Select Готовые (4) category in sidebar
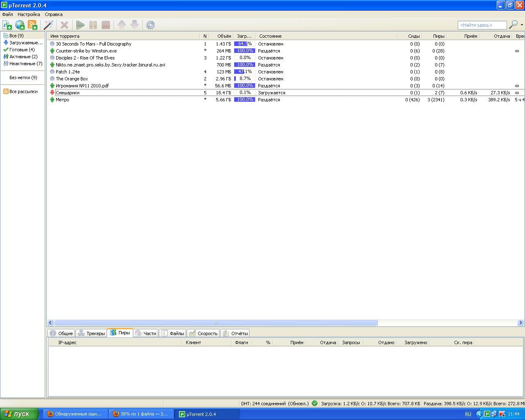This screenshot has width=525, height=420. tap(22, 50)
